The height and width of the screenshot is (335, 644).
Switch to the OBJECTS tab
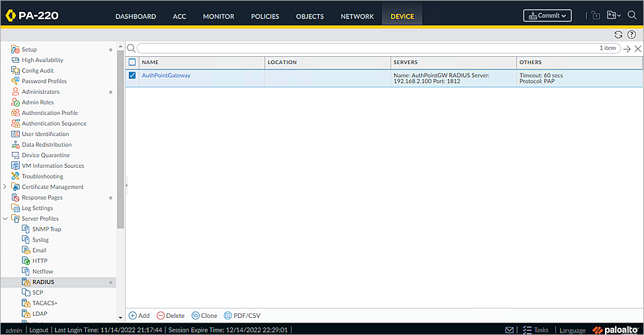(x=309, y=17)
